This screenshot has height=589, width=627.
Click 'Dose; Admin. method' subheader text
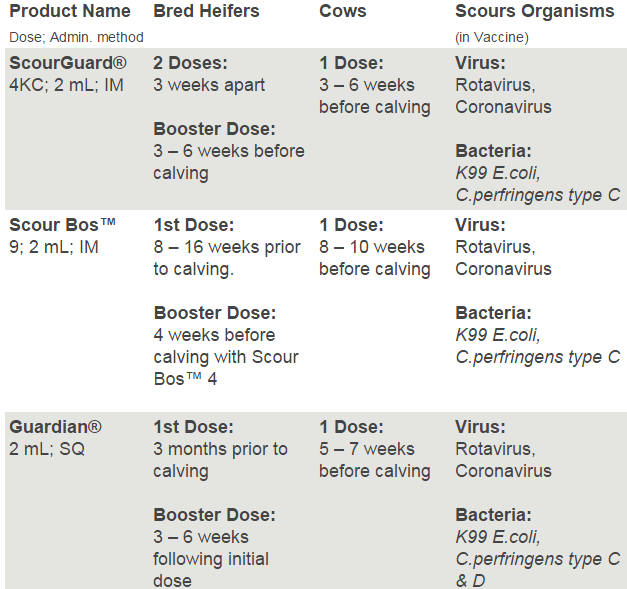[76, 37]
